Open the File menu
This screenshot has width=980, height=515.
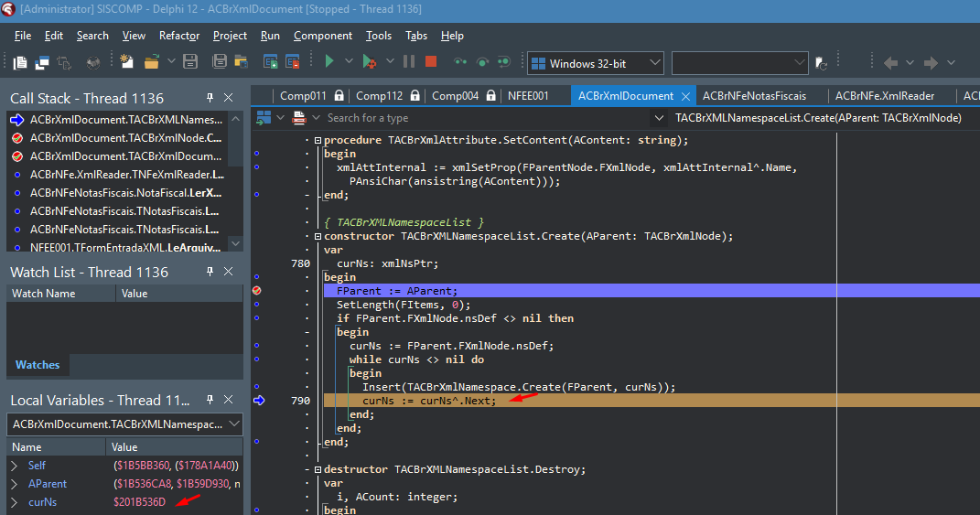click(x=23, y=36)
